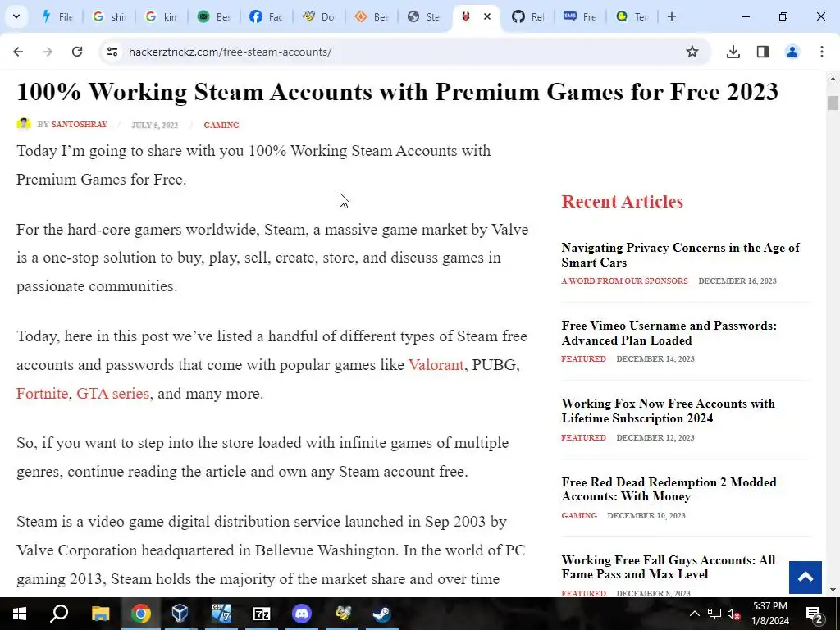840x630 pixels.
Task: Click FEATURED tag under Fox Now article
Action: (583, 438)
